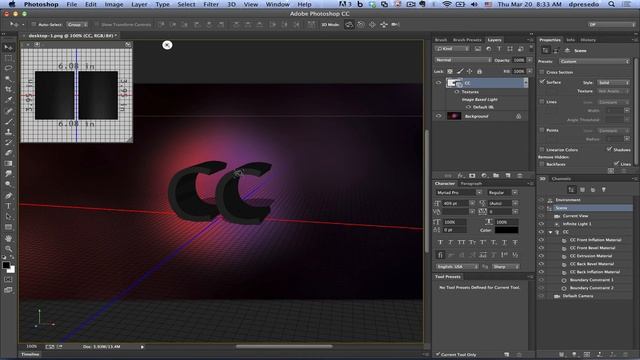Select the Gradient tool
Viewport: 640px width, 360px height.
pyautogui.click(x=8, y=163)
